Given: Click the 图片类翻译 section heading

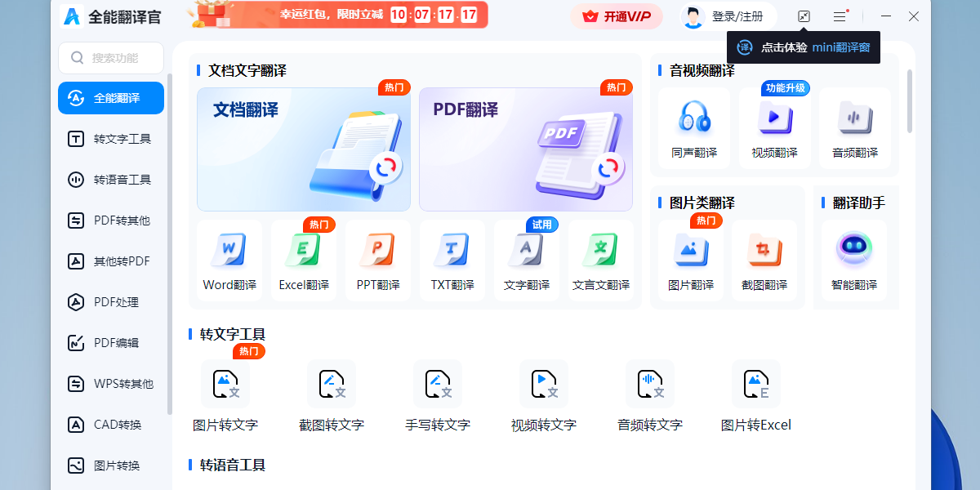Looking at the screenshot, I should (702, 203).
